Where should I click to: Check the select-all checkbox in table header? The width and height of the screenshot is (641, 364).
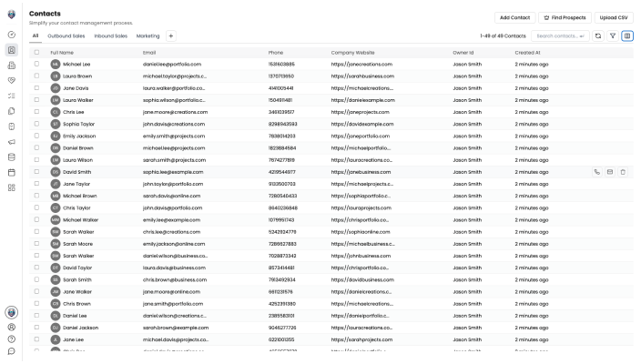(36, 53)
